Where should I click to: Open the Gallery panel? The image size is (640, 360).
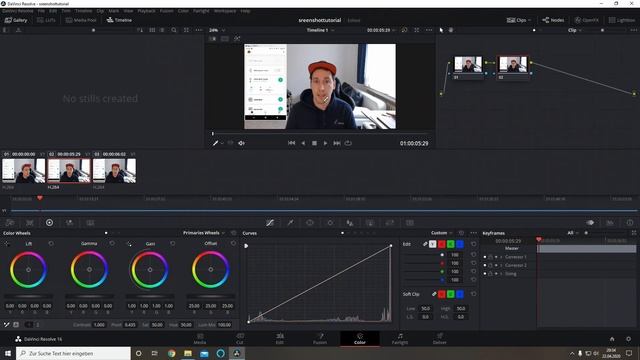[x=16, y=20]
